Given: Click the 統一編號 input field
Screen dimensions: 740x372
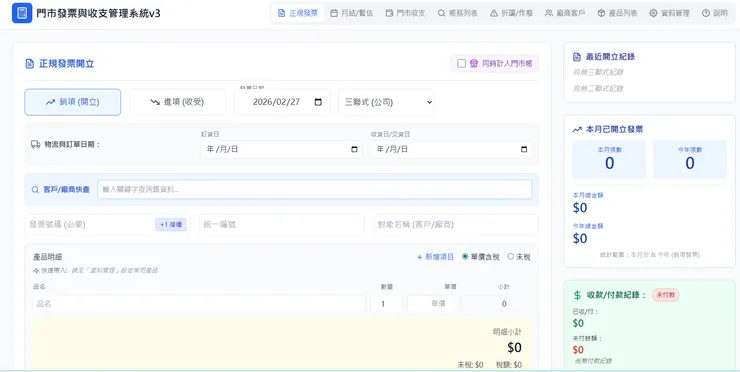Looking at the screenshot, I should (x=282, y=224).
